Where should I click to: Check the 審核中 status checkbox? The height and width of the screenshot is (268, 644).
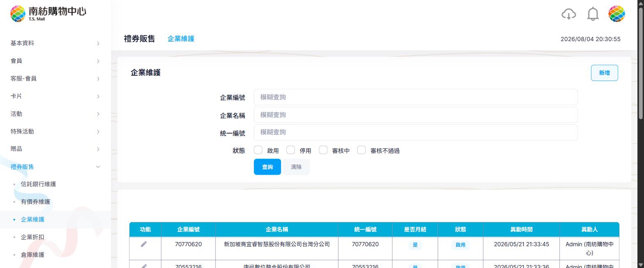pos(323,150)
